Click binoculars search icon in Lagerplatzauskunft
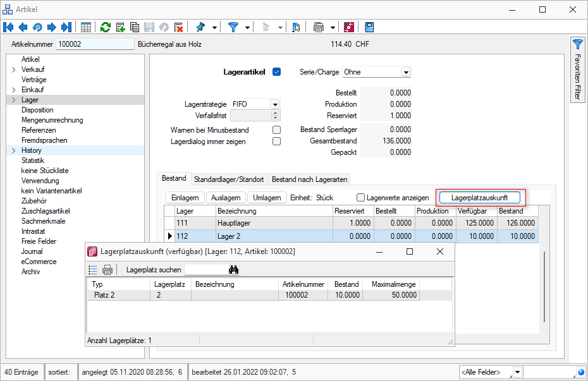This screenshot has height=381, width=588. tap(233, 270)
